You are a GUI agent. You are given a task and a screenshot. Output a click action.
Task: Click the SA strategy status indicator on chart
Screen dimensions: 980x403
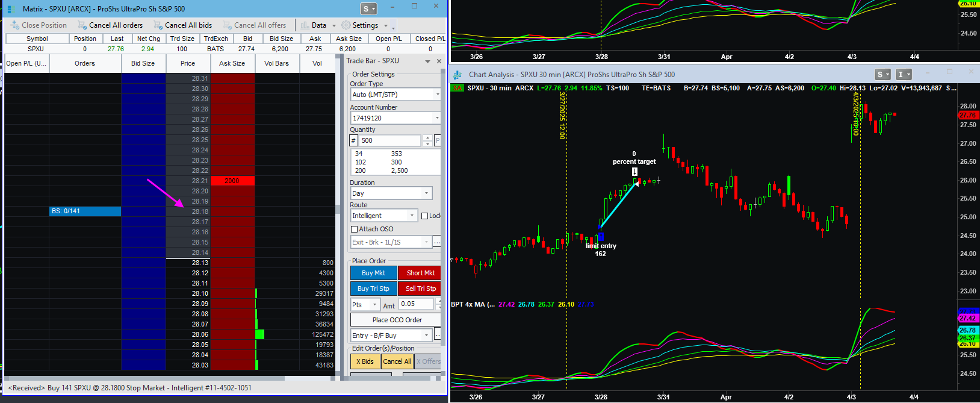click(x=457, y=88)
